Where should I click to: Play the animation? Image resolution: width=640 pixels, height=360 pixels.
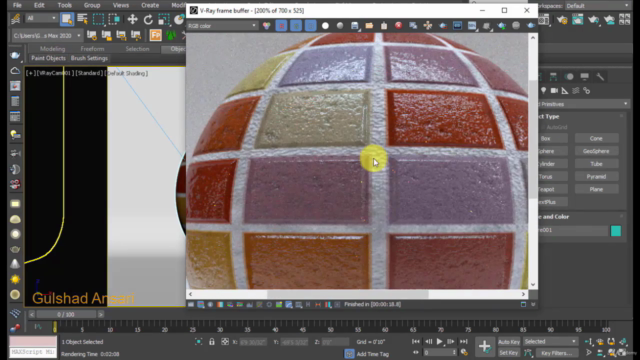click(x=440, y=342)
